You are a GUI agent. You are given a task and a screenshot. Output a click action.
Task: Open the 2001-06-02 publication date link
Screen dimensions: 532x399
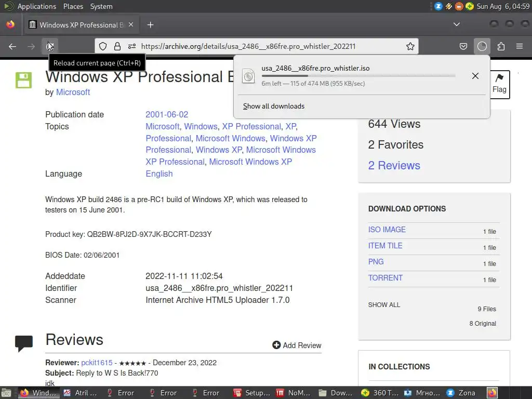[x=167, y=115]
